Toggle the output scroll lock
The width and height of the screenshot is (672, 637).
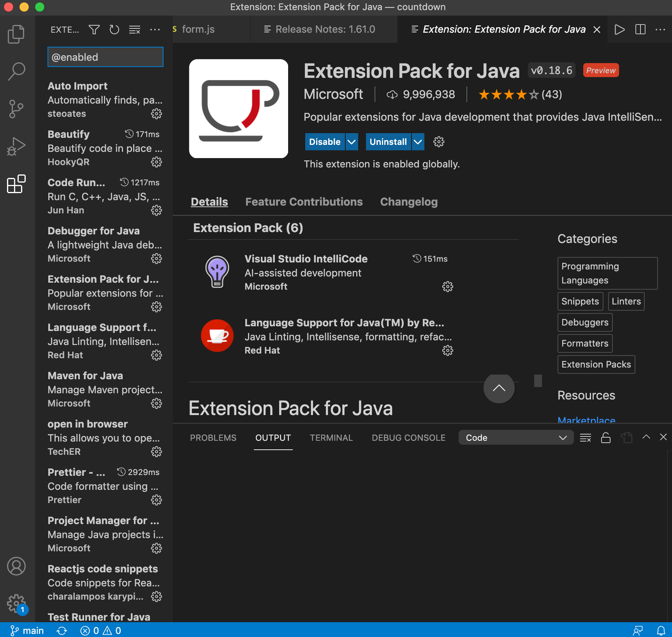[x=606, y=438]
